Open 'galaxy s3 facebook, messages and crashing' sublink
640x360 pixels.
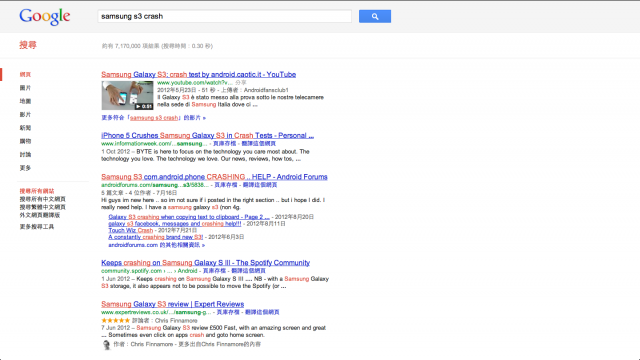tap(175, 224)
